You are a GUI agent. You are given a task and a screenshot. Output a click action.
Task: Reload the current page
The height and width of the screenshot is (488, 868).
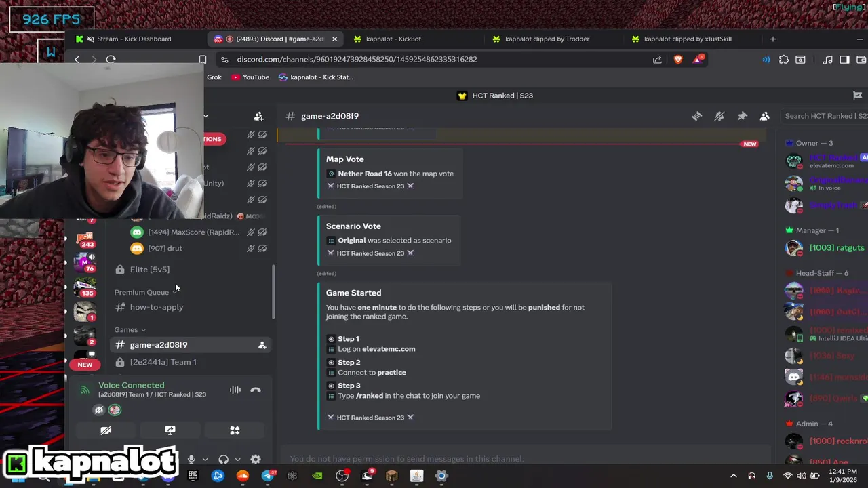[x=111, y=60]
